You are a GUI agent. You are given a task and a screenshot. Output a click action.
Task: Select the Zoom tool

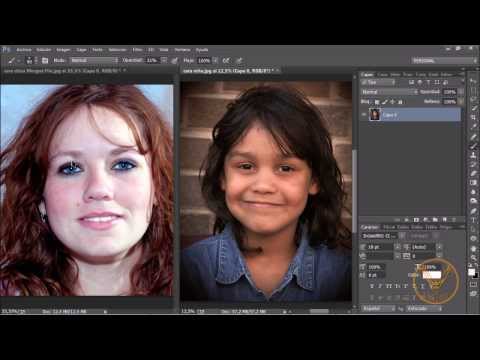(x=473, y=257)
